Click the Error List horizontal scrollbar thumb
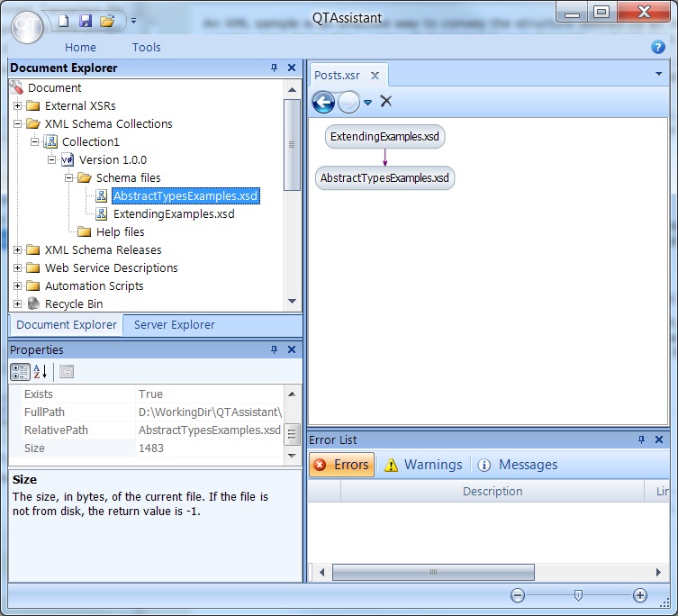This screenshot has width=678, height=616. tap(433, 572)
